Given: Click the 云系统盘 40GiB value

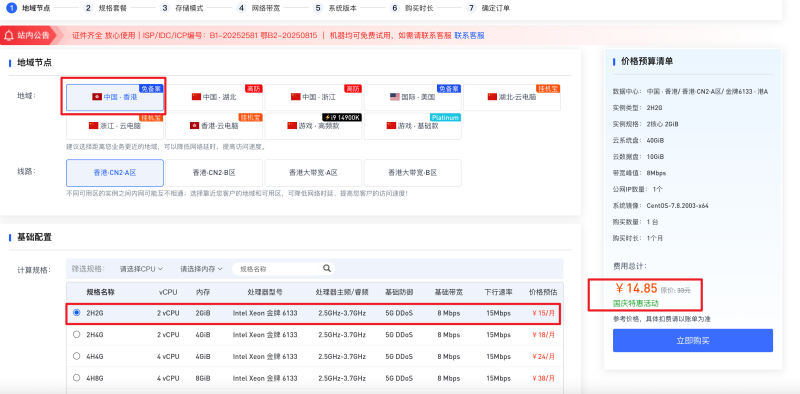Looking at the screenshot, I should click(655, 140).
